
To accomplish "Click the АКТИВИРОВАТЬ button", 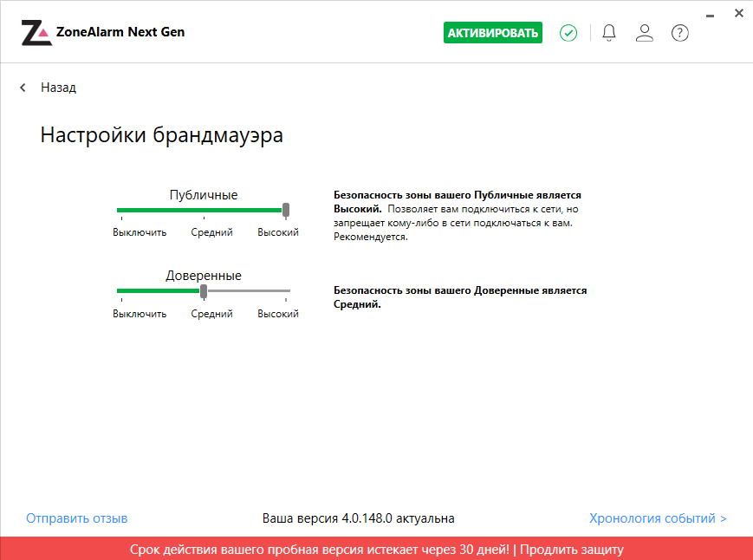I will click(x=493, y=33).
